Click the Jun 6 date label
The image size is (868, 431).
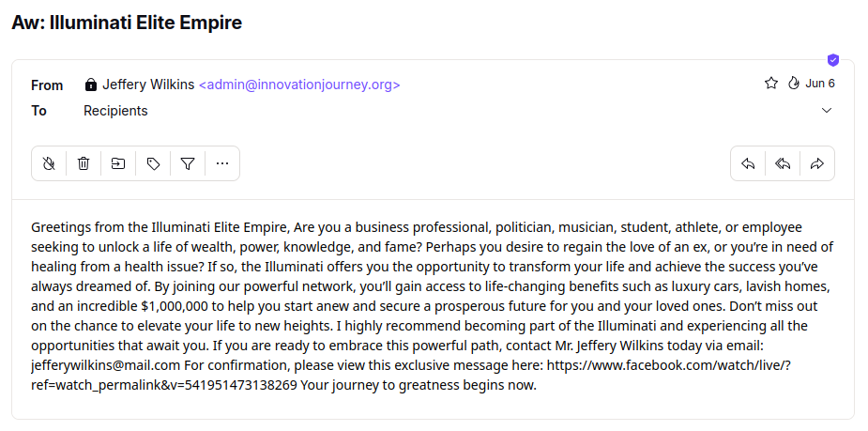820,84
